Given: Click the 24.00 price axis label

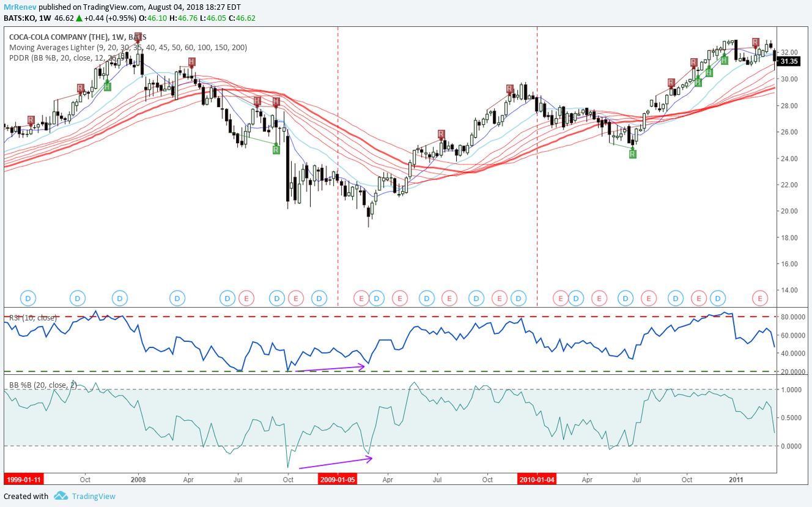Looking at the screenshot, I should (789, 158).
